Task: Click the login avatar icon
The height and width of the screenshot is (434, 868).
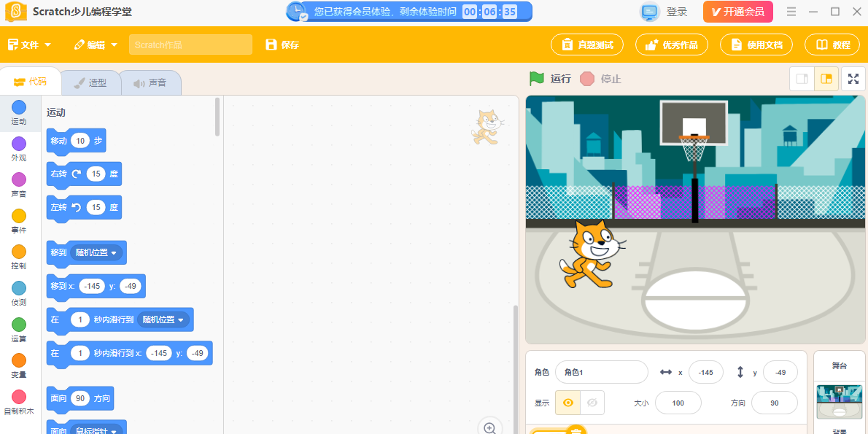Action: pyautogui.click(x=650, y=12)
